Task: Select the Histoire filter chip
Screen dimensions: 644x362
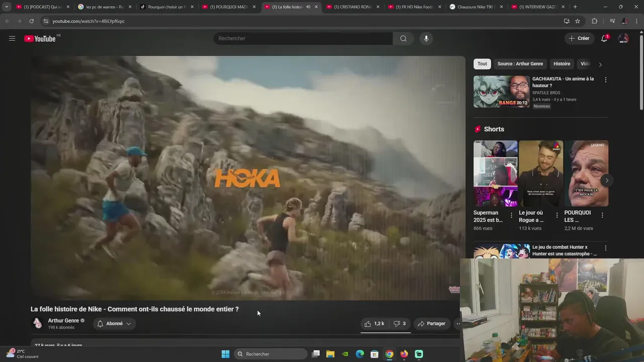Action: click(x=561, y=64)
